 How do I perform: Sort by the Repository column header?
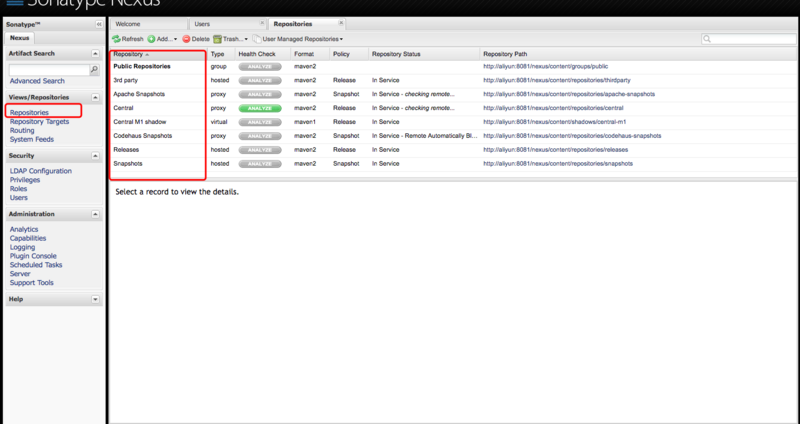128,53
